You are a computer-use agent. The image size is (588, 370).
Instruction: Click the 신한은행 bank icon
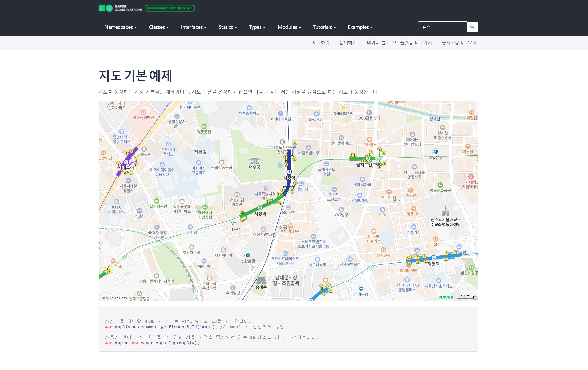pos(248,255)
